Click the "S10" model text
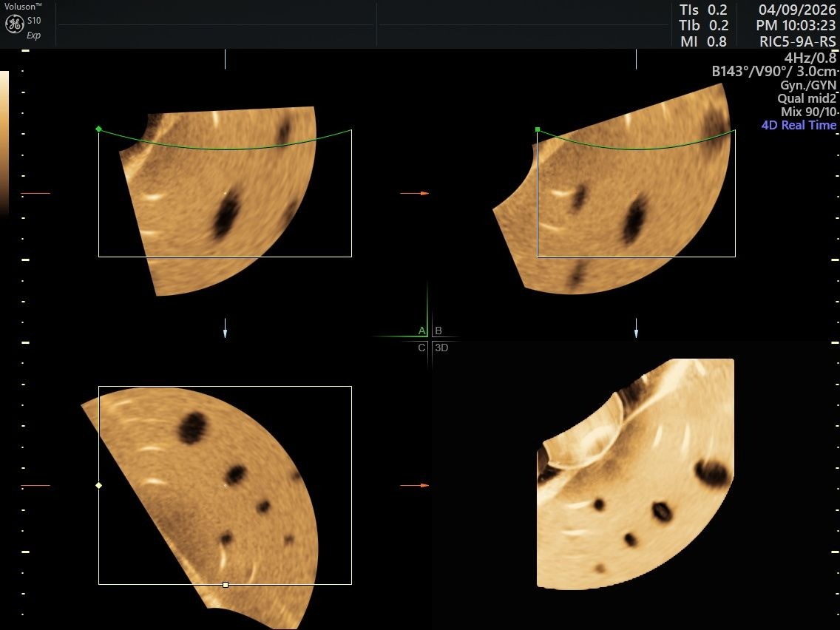 [34, 21]
